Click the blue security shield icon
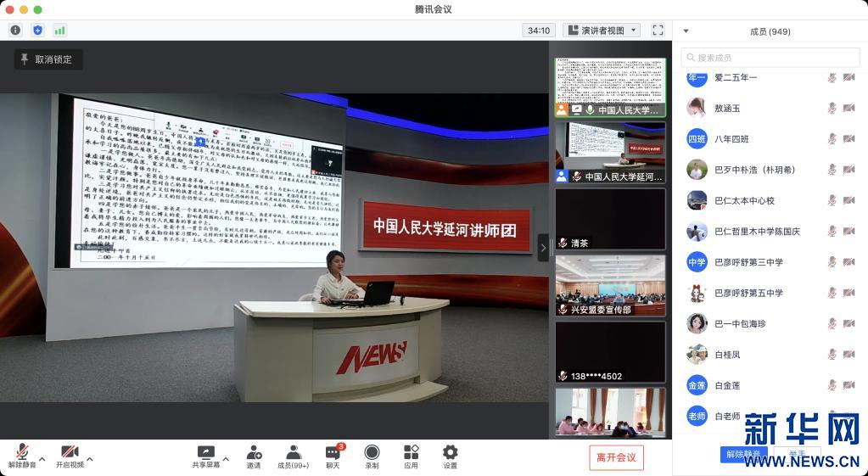This screenshot has height=476, width=868. 37,31
